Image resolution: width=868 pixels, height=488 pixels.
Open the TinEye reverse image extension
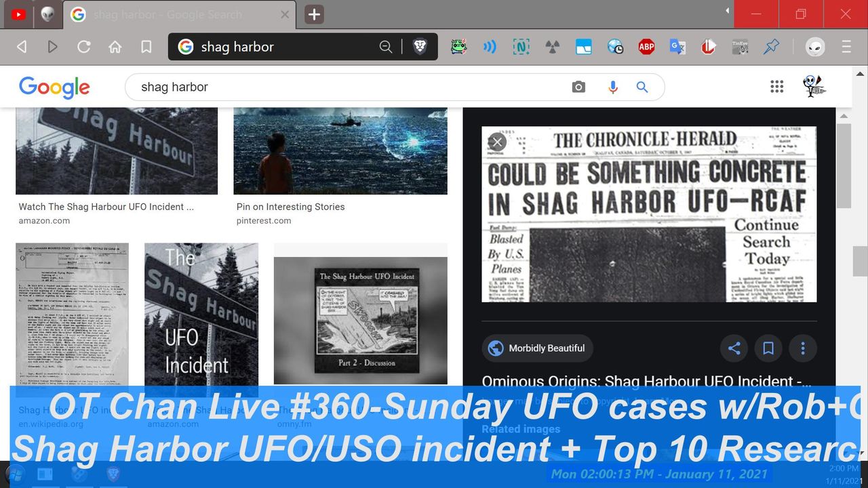(x=740, y=47)
